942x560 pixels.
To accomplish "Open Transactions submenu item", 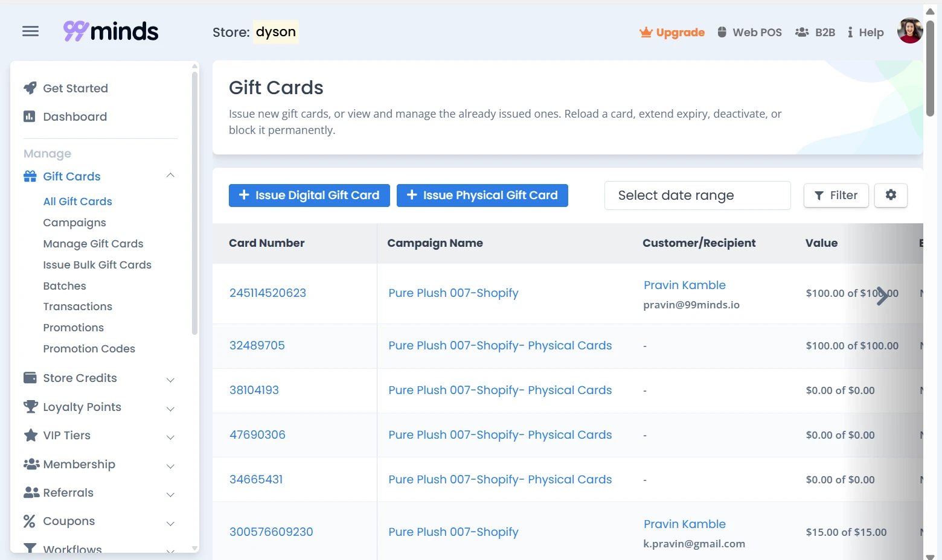I will [x=77, y=307].
